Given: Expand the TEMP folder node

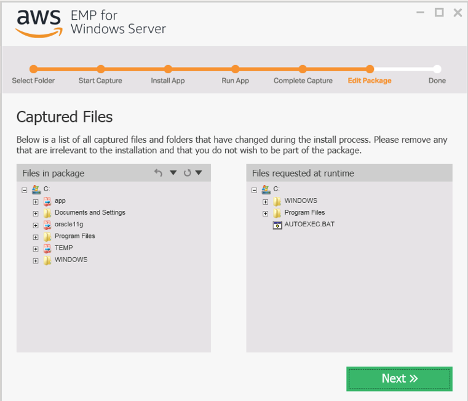Looking at the screenshot, I should [x=36, y=249].
